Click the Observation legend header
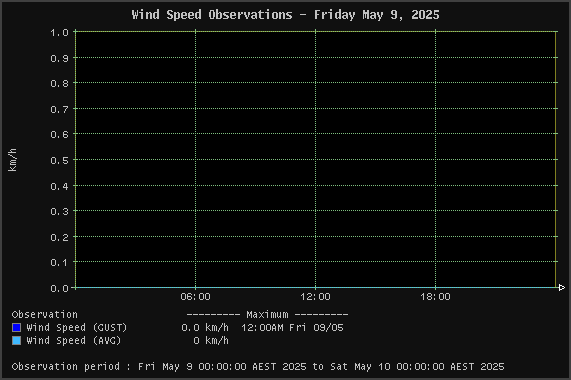571x380 pixels. (44, 314)
